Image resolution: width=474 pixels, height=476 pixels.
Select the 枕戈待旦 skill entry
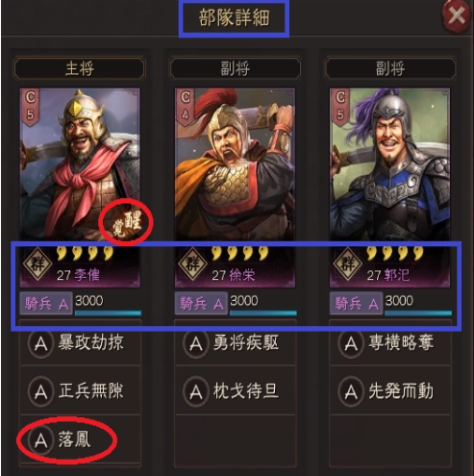(236, 391)
